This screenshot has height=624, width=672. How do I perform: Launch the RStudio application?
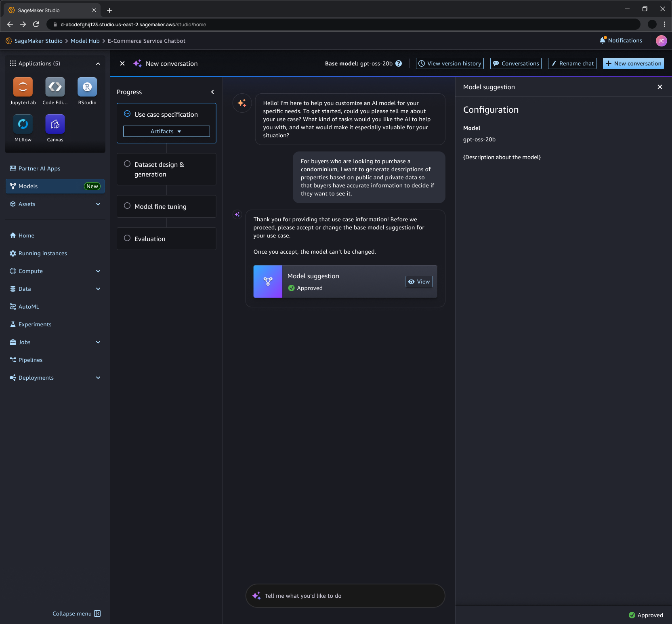87,87
